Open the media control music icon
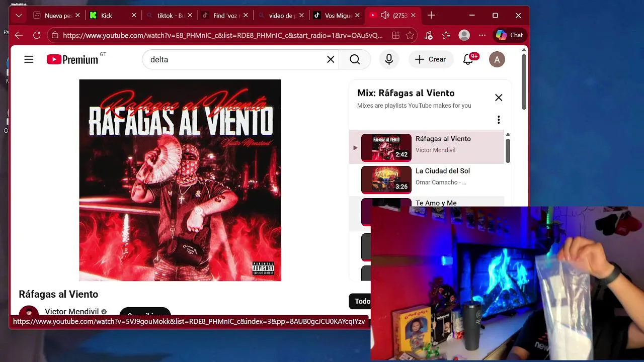The width and height of the screenshot is (644, 362). (x=428, y=35)
